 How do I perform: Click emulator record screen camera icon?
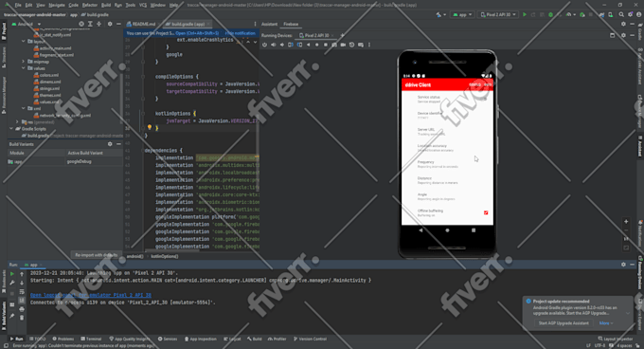tap(343, 45)
